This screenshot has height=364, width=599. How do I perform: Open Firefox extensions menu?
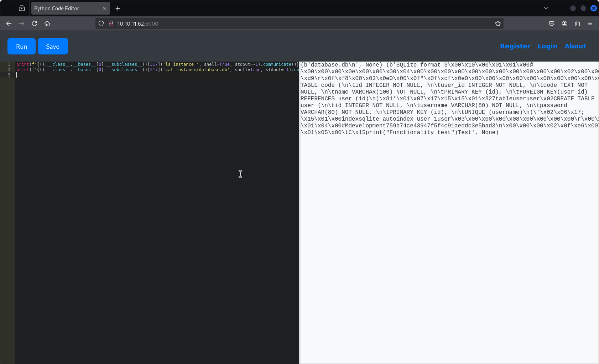coord(577,23)
